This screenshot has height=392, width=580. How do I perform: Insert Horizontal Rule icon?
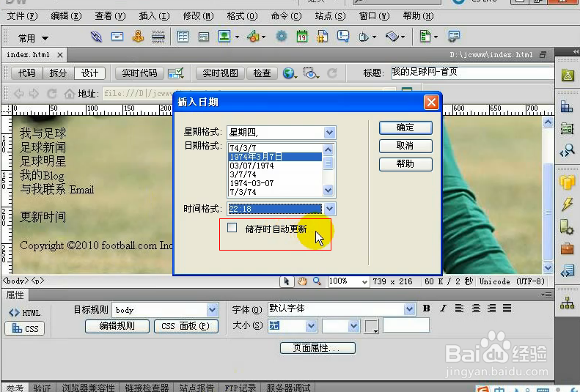click(158, 37)
